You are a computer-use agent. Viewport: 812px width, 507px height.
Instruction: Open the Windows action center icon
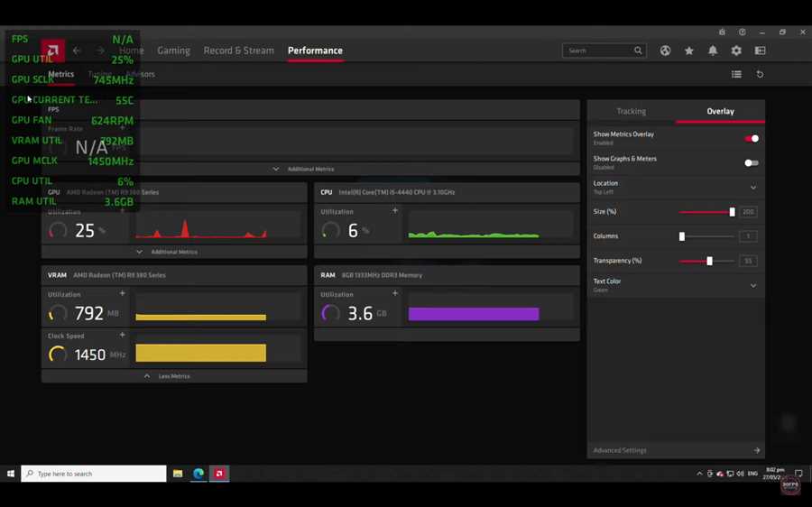tap(798, 474)
